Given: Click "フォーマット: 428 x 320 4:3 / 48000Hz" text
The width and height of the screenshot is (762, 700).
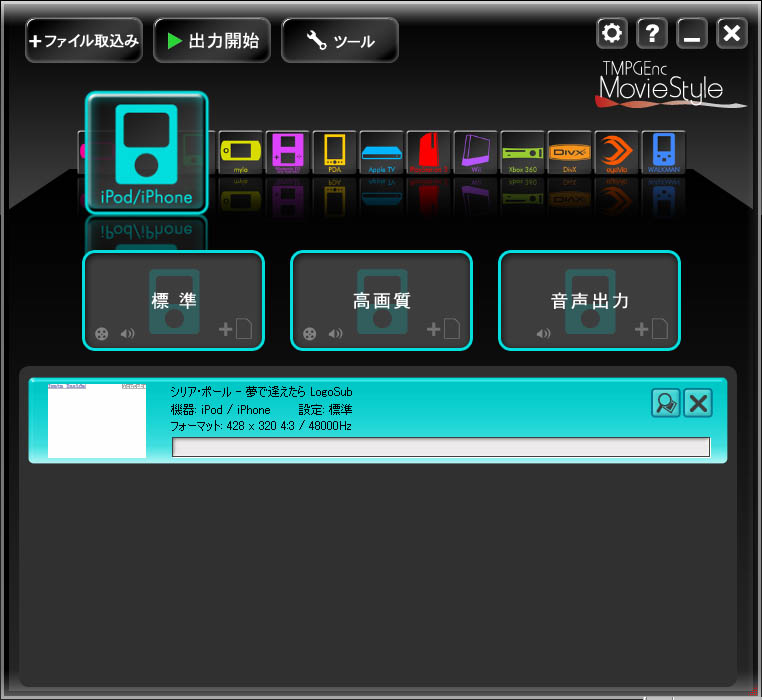Looking at the screenshot, I should click(260, 426).
